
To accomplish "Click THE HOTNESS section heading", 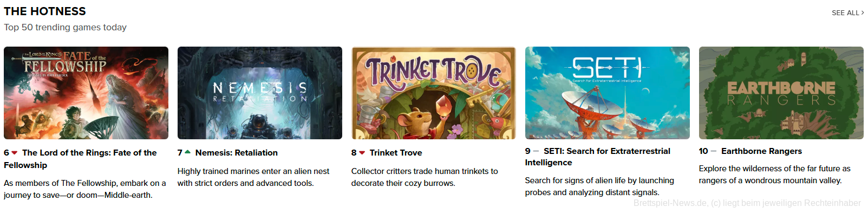I will 45,11.
